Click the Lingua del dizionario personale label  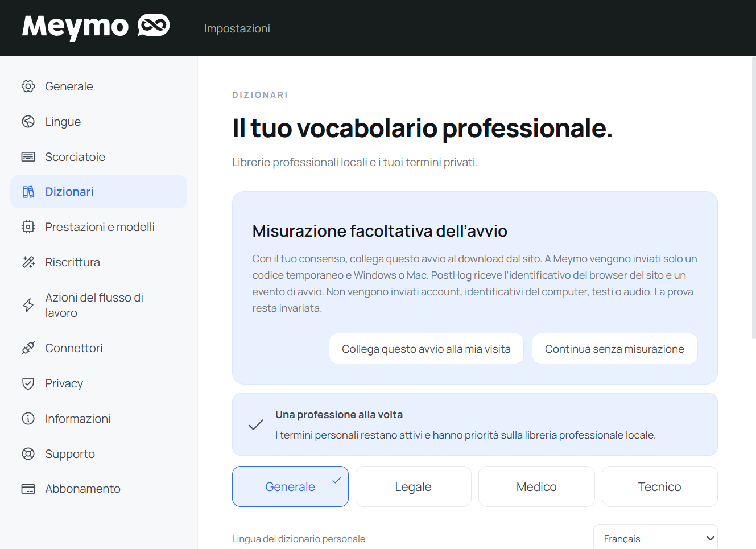tap(299, 539)
